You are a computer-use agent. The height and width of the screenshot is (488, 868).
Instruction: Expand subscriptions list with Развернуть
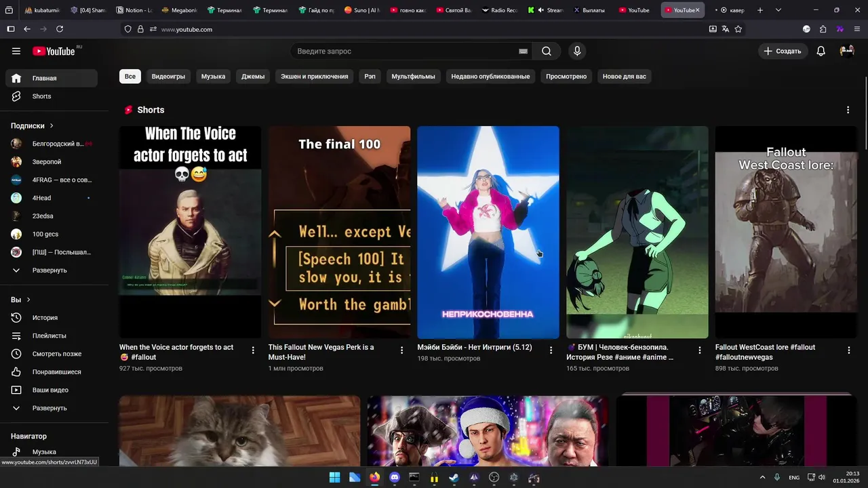click(52, 270)
